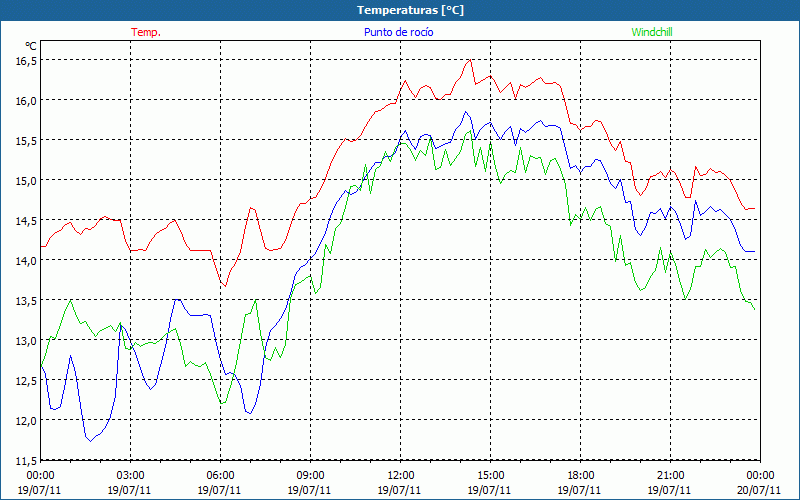Image resolution: width=800 pixels, height=500 pixels.
Task: Click the 14,5 y-axis value
Action: pos(27,220)
